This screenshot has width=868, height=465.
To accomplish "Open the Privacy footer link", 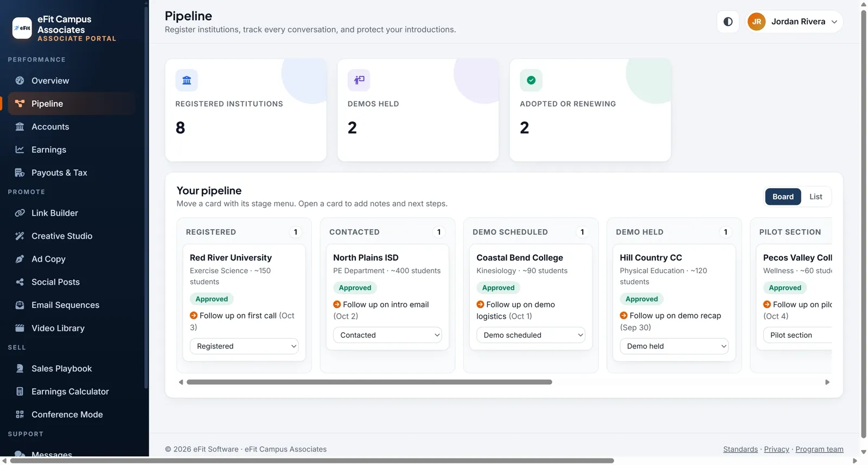I will [776, 449].
